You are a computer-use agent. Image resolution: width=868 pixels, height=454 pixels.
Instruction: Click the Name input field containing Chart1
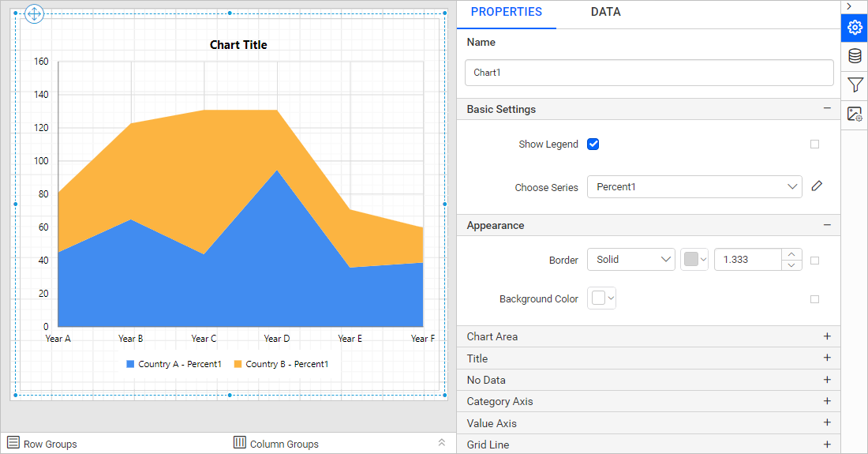click(x=649, y=73)
